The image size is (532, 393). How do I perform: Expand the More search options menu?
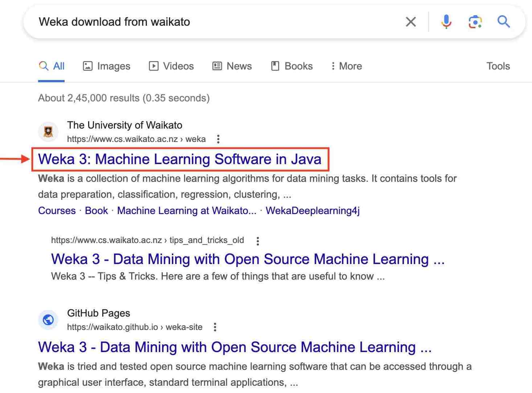346,66
